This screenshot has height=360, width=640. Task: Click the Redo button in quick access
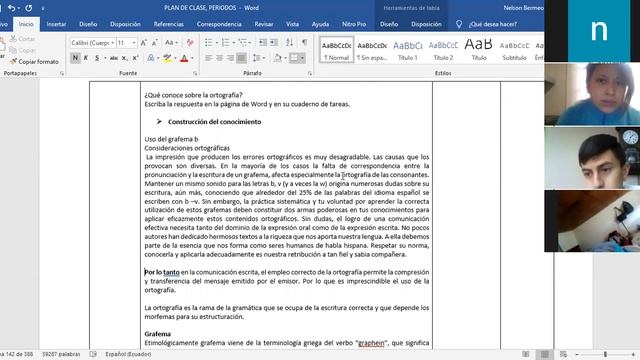click(29, 8)
